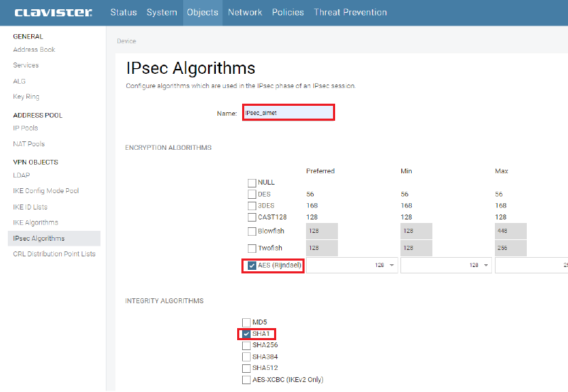Screen dimensions: 568x392
Task: Click the Device breadcrumb
Action: (126, 41)
